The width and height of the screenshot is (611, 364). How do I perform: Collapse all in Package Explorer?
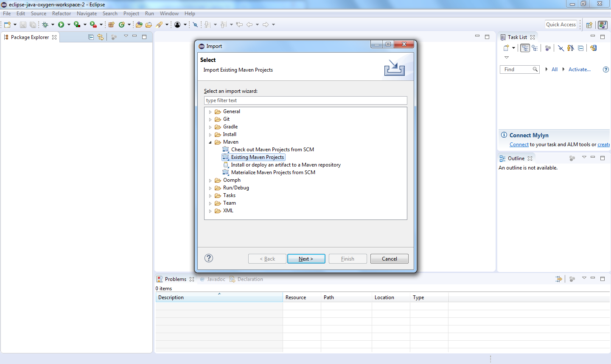(91, 37)
